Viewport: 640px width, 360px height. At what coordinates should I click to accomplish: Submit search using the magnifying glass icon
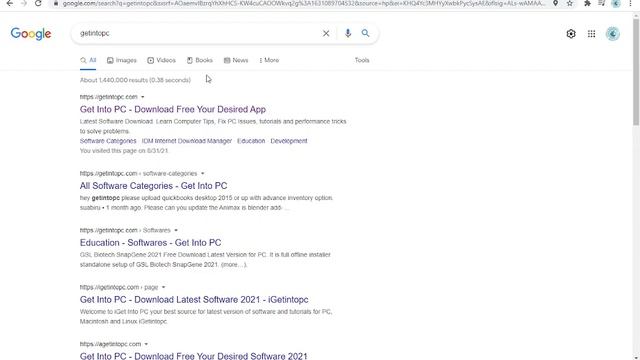365,33
